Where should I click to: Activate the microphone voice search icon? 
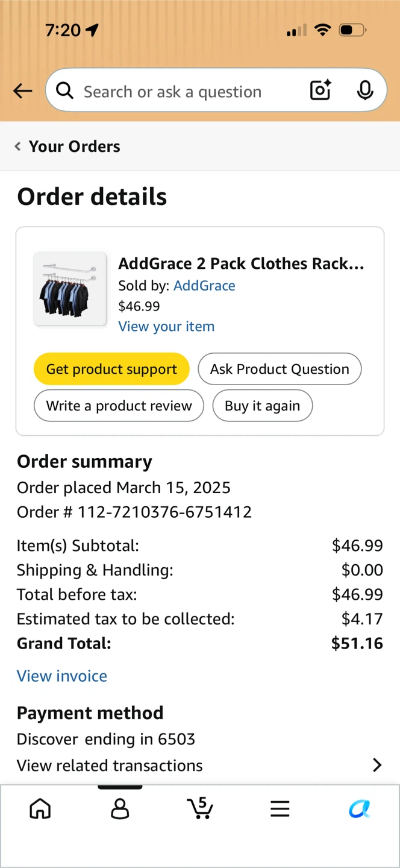click(364, 90)
